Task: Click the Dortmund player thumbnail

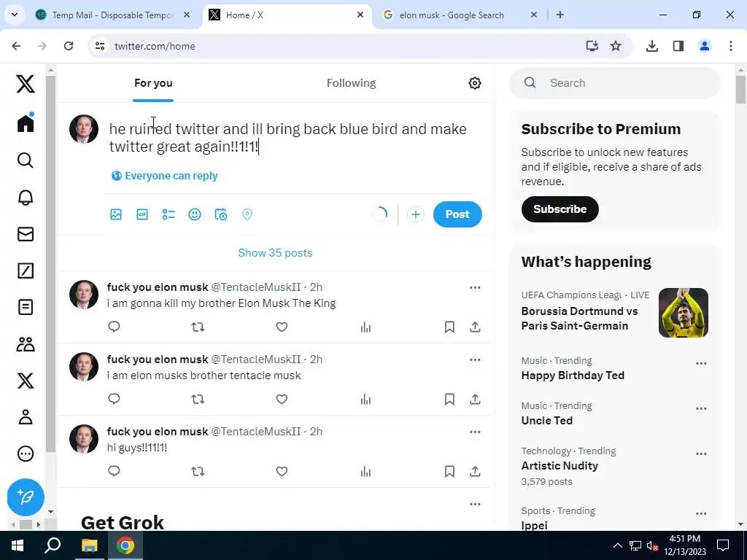Action: click(x=683, y=313)
